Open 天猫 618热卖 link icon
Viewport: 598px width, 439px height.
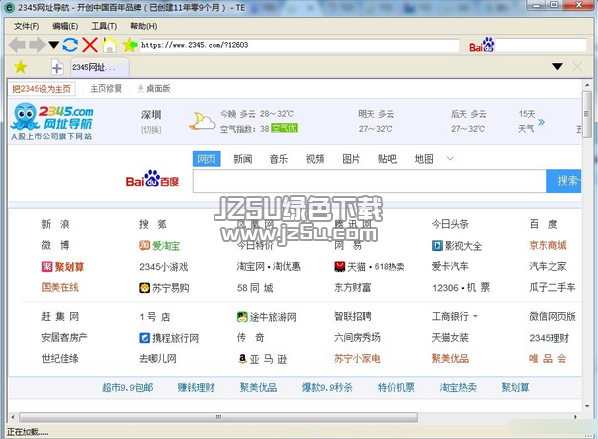369,267
